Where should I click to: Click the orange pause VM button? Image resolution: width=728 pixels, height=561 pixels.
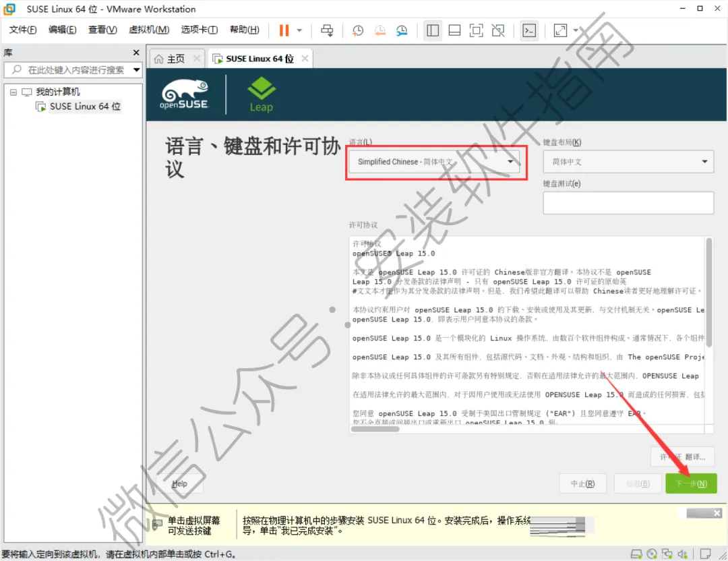[284, 30]
